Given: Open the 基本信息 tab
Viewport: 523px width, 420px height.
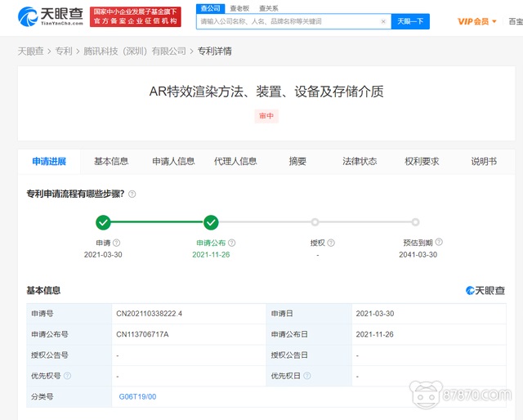Looking at the screenshot, I should point(111,162).
